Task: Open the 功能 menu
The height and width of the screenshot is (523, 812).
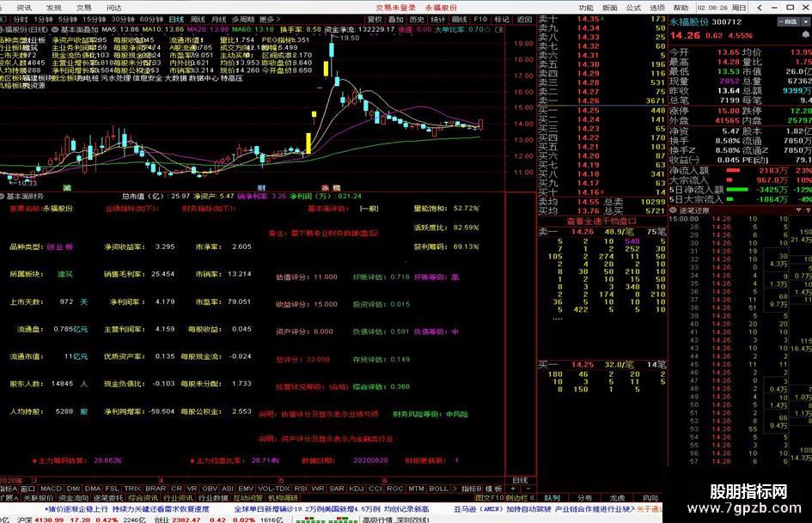Action: [x=586, y=8]
